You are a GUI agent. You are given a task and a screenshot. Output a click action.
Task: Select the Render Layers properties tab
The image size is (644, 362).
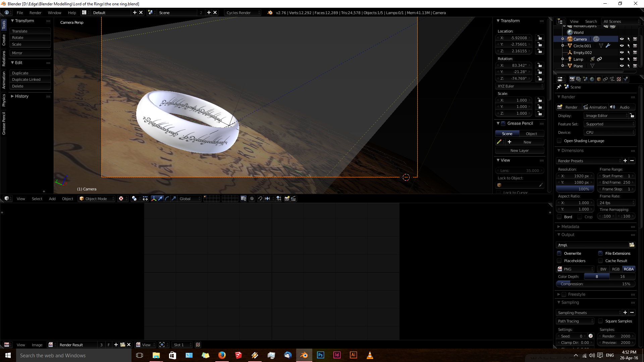(x=579, y=79)
